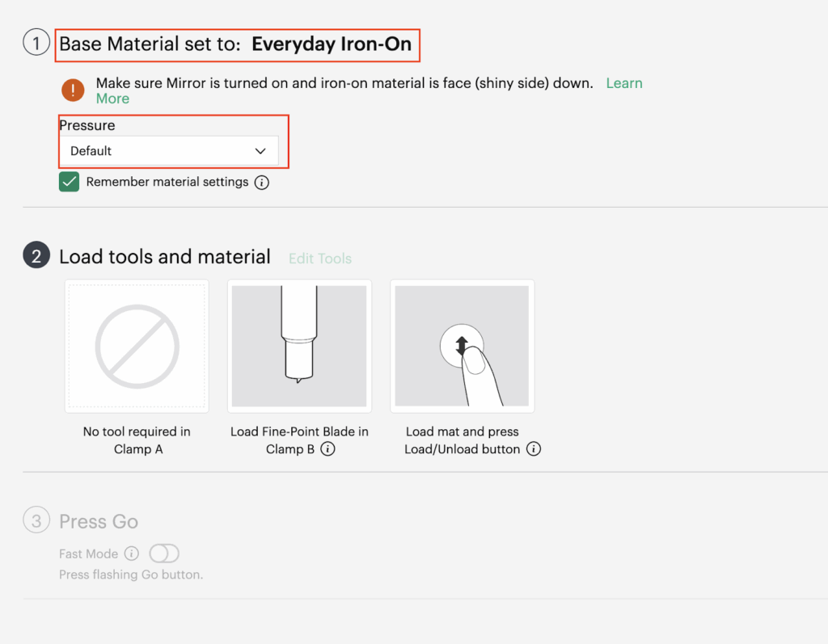Click the Edit Tools link
The height and width of the screenshot is (644, 828).
click(320, 259)
